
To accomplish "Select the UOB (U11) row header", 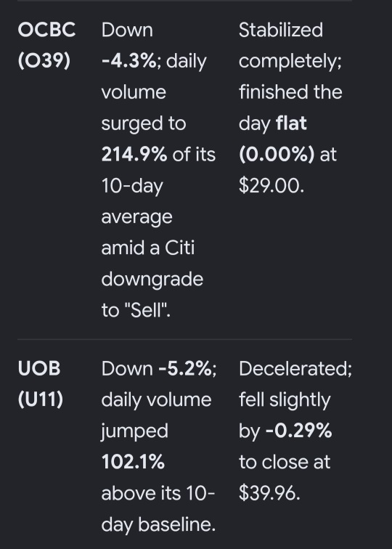I will point(40,383).
